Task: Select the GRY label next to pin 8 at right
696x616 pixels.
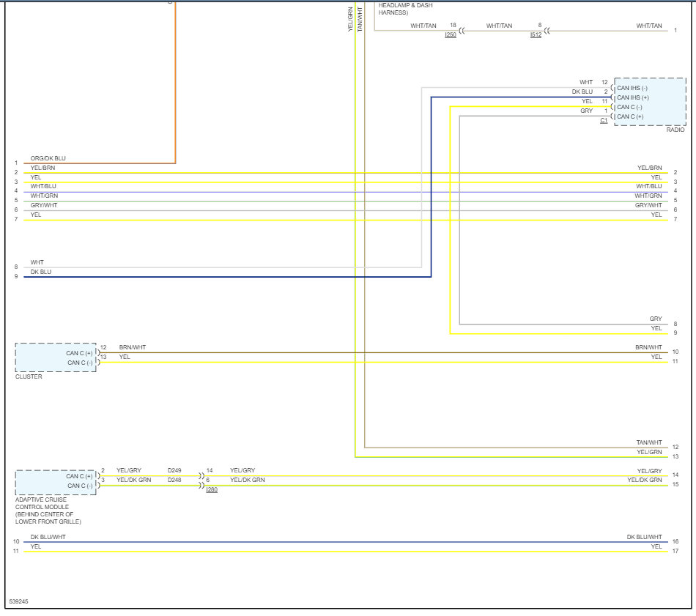Action: [656, 319]
